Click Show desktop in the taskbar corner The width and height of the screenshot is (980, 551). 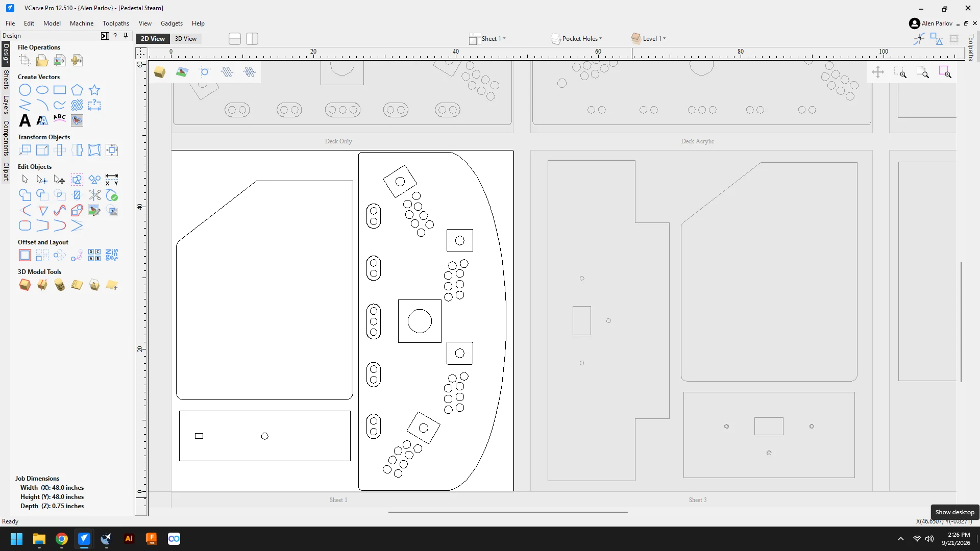pos(977,539)
